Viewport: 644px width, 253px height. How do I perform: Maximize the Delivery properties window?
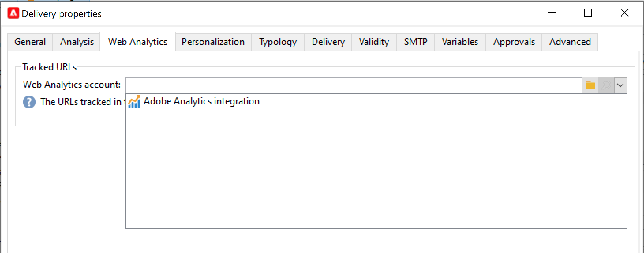[588, 13]
